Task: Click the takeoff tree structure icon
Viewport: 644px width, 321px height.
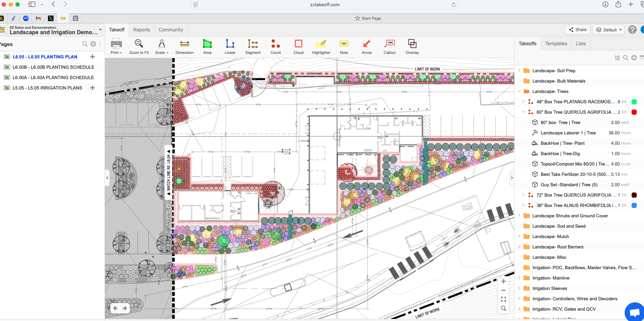Action: click(x=617, y=58)
